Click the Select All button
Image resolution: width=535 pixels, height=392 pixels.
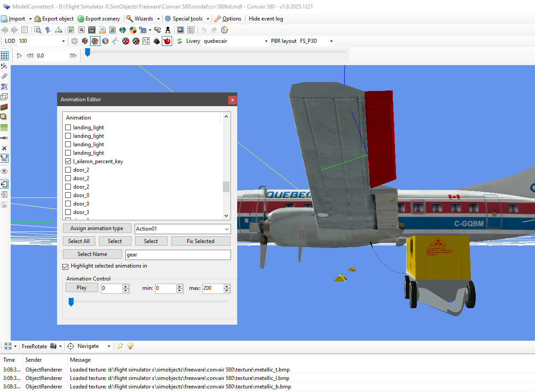[79, 241]
